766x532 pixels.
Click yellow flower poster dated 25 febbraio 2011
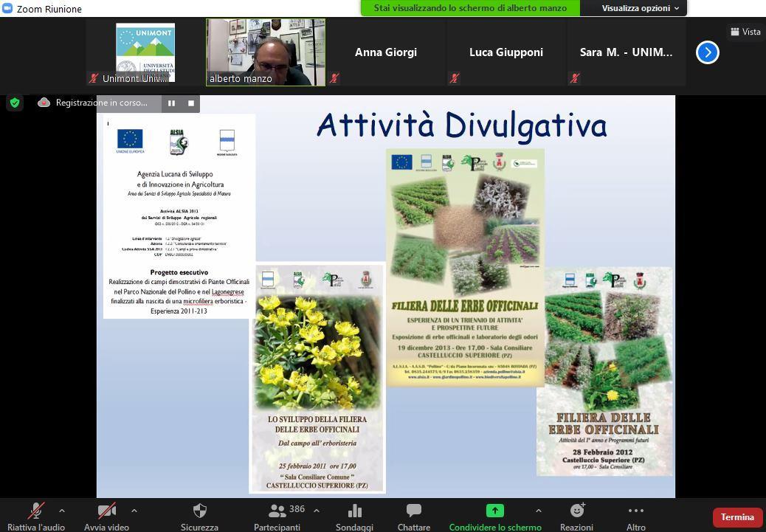click(317, 378)
